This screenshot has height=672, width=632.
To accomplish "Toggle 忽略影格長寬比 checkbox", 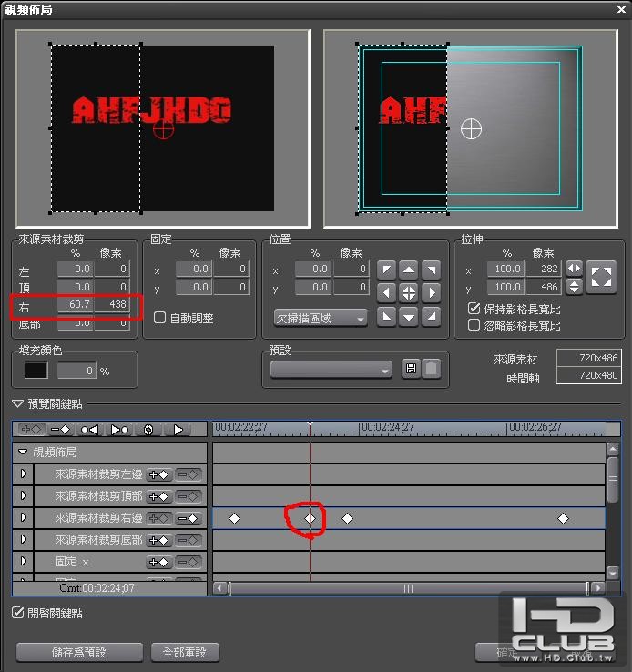I will (x=474, y=325).
